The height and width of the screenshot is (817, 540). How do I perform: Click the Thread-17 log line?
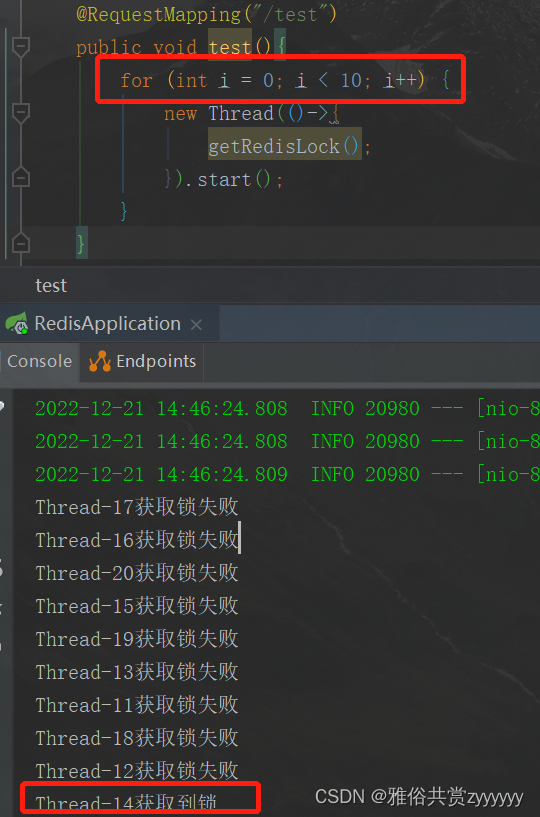(137, 507)
